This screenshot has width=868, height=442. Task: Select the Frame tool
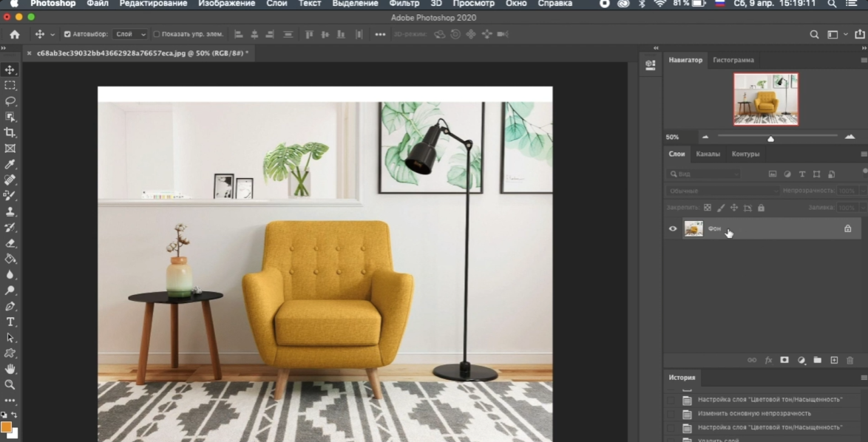pos(10,149)
